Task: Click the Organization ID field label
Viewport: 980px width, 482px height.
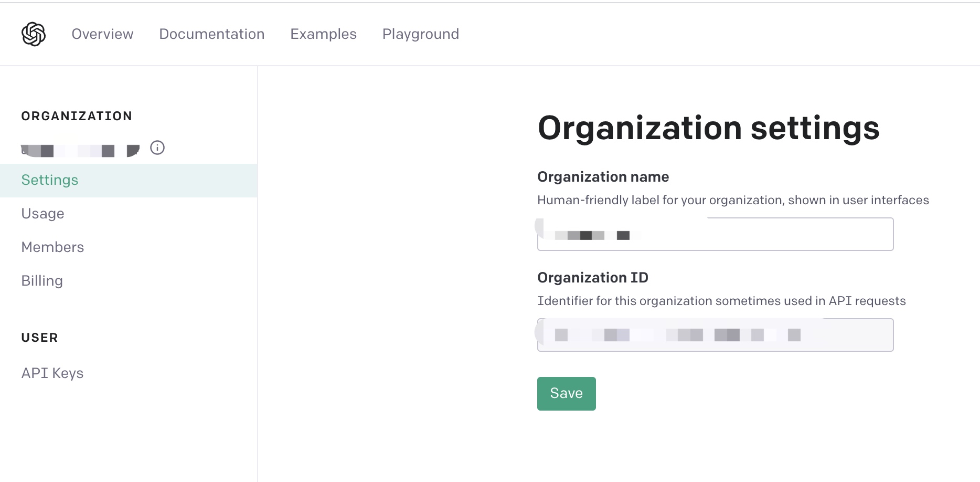Action: [592, 278]
